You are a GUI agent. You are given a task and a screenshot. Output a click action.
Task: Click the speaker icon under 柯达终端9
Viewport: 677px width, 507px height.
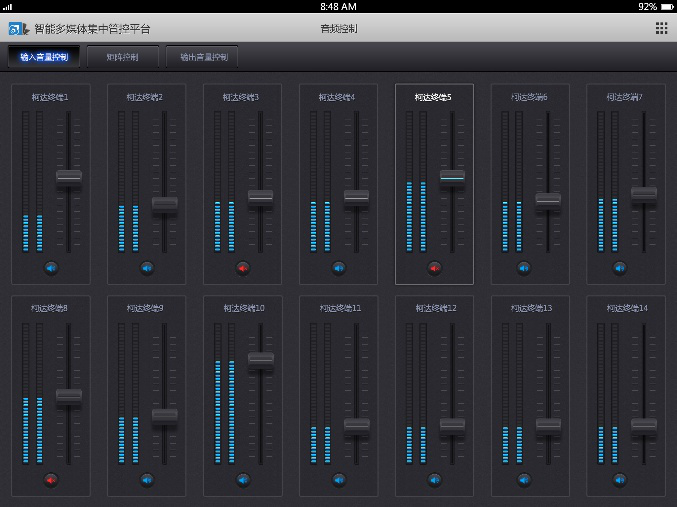click(147, 480)
